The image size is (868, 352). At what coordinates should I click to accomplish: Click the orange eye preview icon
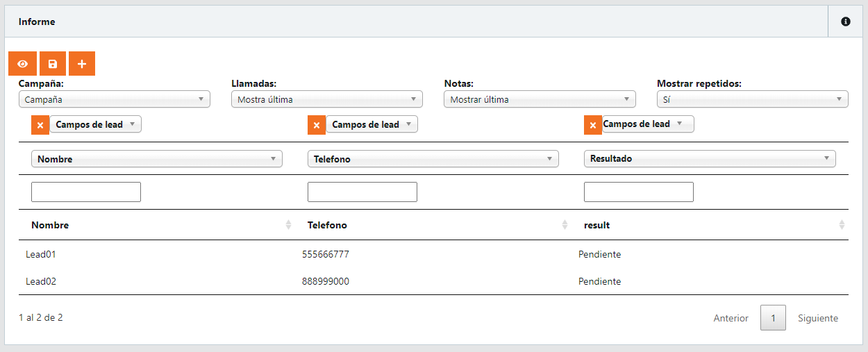23,64
